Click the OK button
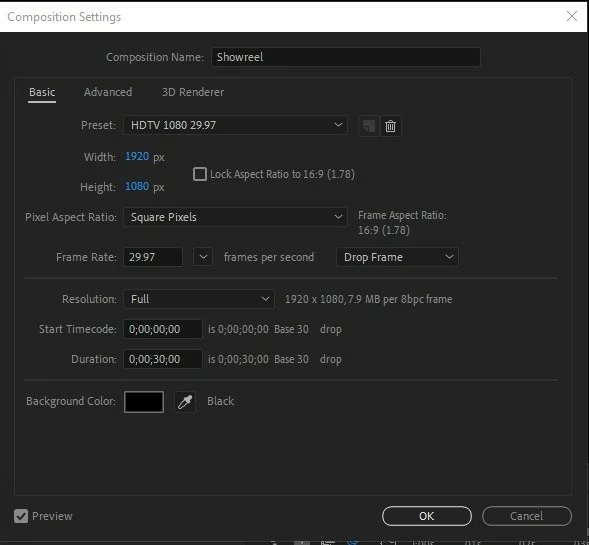Viewport: 589px width, 545px height. tap(427, 516)
